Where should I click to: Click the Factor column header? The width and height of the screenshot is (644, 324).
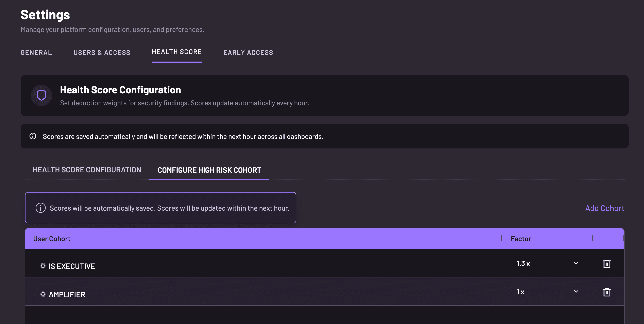[521, 239]
